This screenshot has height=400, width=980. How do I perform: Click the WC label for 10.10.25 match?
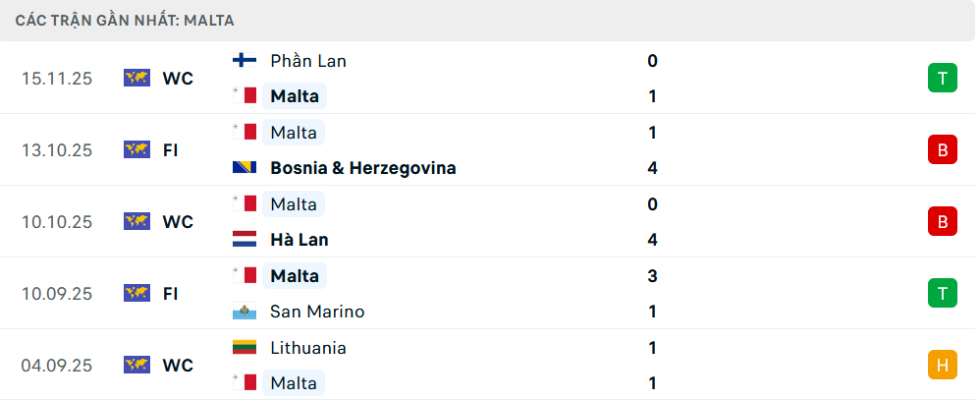point(178,222)
